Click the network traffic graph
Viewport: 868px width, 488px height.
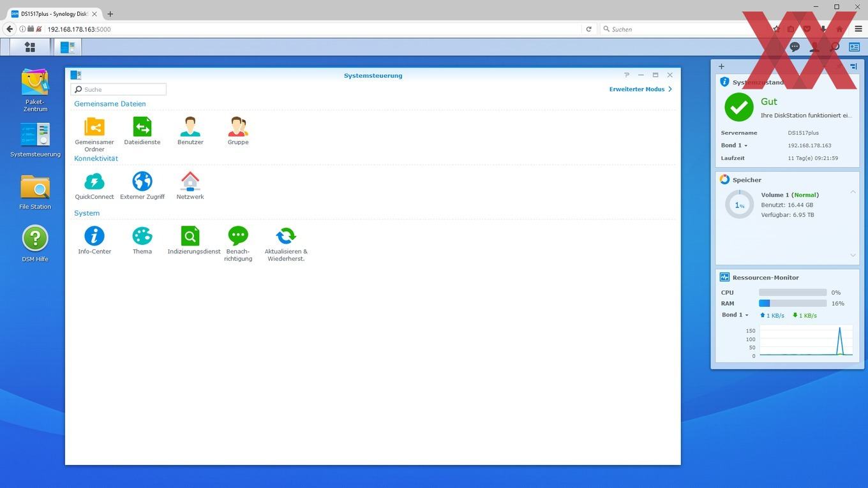click(x=806, y=341)
